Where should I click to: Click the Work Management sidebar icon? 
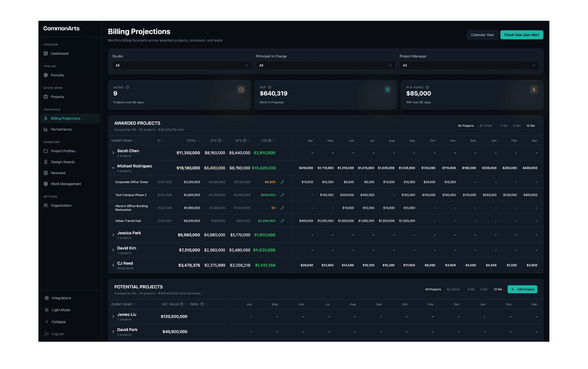coord(46,184)
